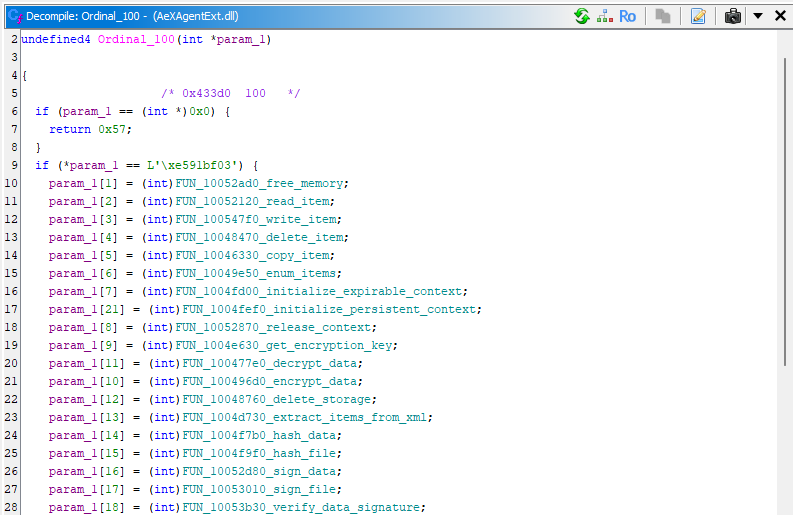Click FUN_100547f0_write_item function reference

256,220
